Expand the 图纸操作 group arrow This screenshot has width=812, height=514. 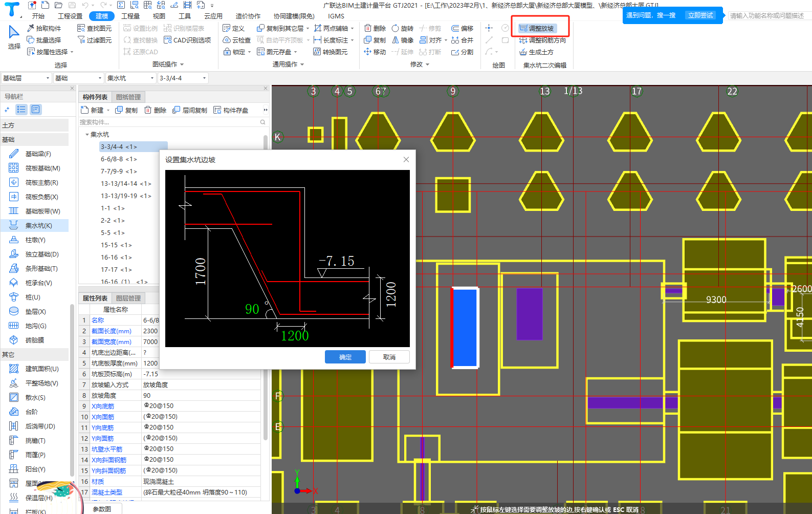coord(182,65)
